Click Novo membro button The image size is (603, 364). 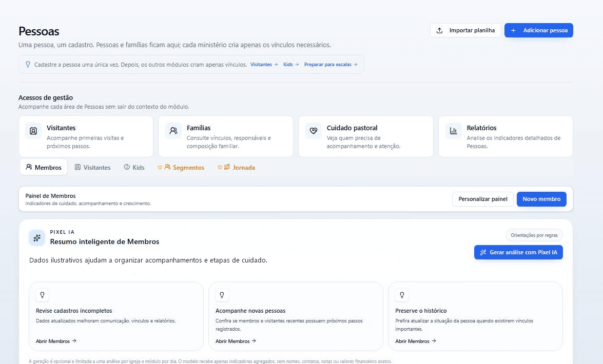point(541,199)
